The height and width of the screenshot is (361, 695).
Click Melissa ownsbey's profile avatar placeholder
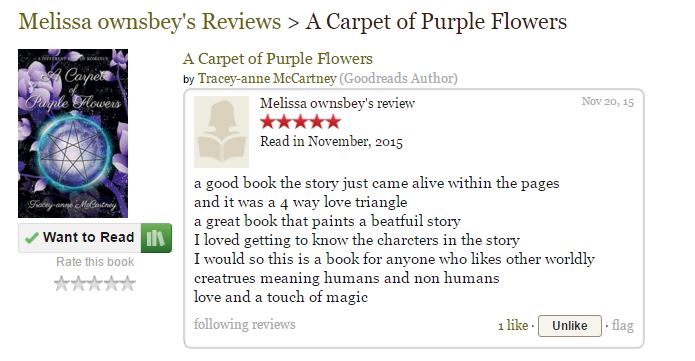click(x=222, y=132)
